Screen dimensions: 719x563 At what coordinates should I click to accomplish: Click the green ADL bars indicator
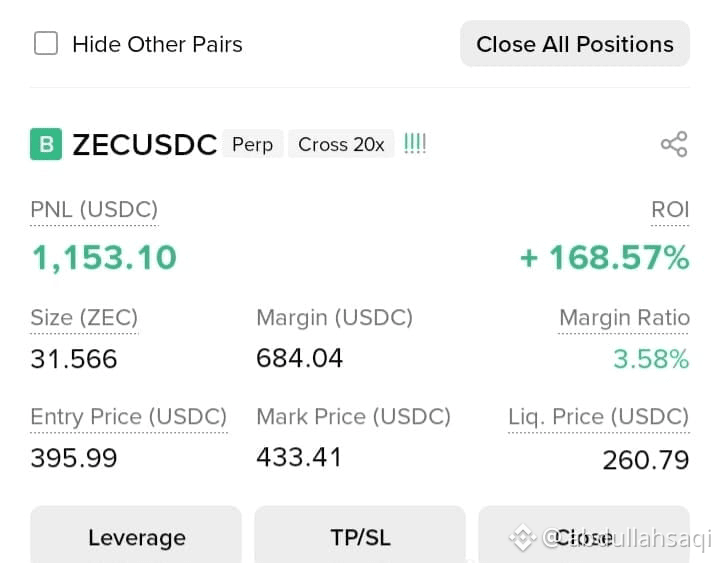pos(415,144)
